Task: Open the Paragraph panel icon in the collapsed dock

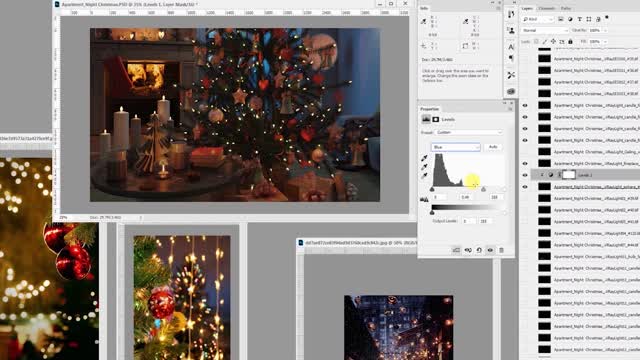Action: coord(511,59)
